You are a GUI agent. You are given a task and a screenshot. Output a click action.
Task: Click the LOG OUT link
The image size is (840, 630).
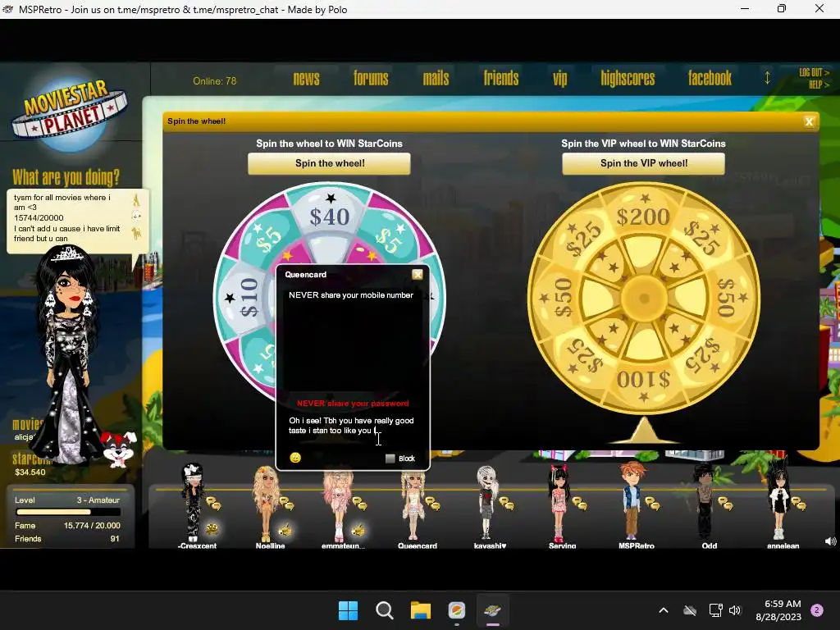tap(814, 72)
